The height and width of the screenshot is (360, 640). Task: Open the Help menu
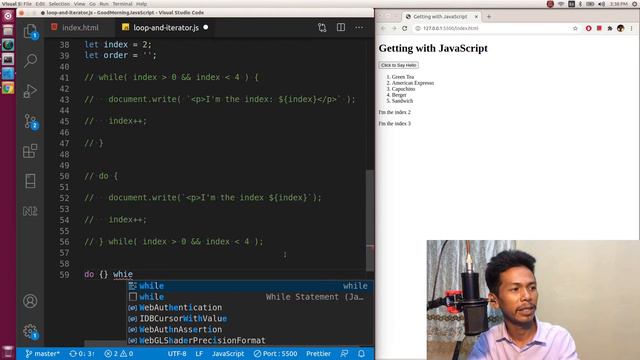[x=141, y=4]
